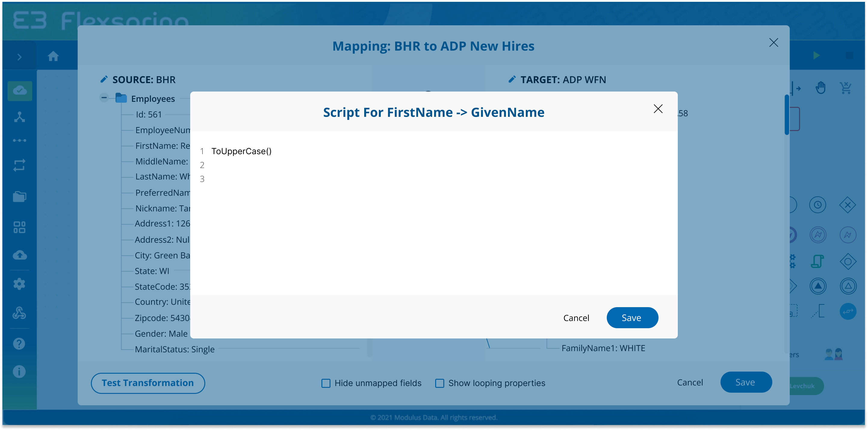
Task: Select the Id: 561 source field
Action: click(149, 114)
